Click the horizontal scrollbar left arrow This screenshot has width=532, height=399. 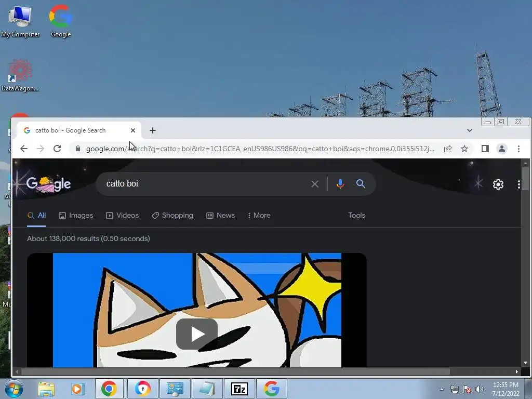(16, 372)
